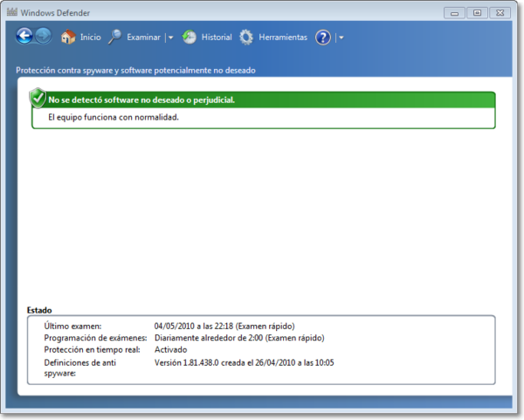Click 'Programación de exámenes:' label
This screenshot has height=420, width=524.
[x=95, y=338]
